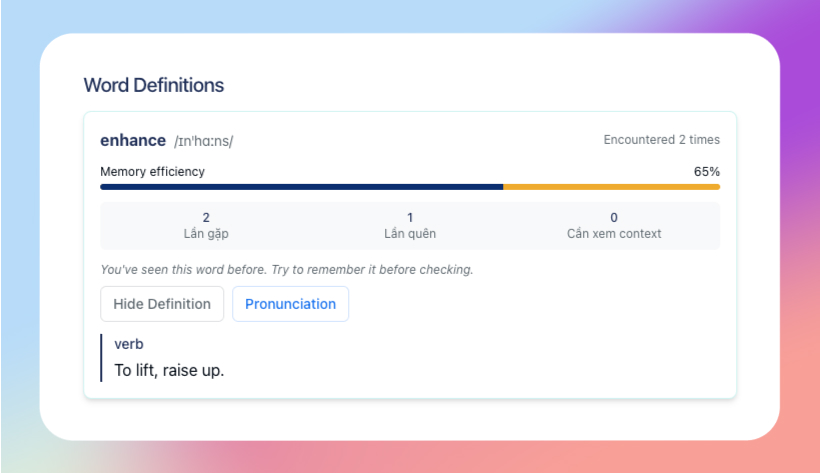Click the count 2 above Lần gặp
This screenshot has width=820, height=473.
pos(205,217)
